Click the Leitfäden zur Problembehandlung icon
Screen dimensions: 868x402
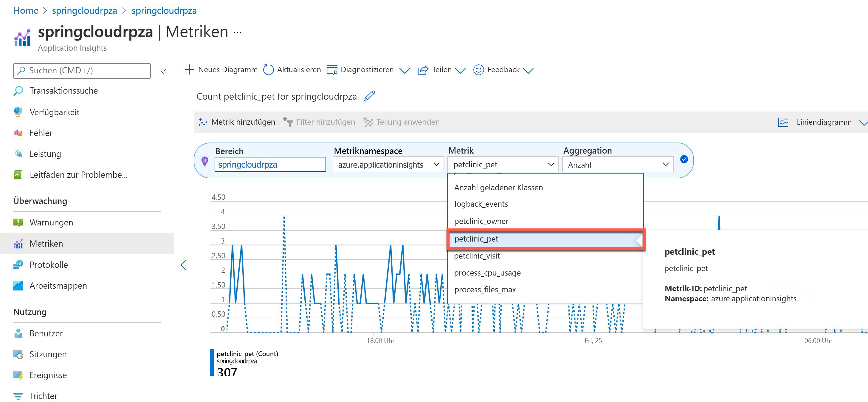[x=18, y=175]
